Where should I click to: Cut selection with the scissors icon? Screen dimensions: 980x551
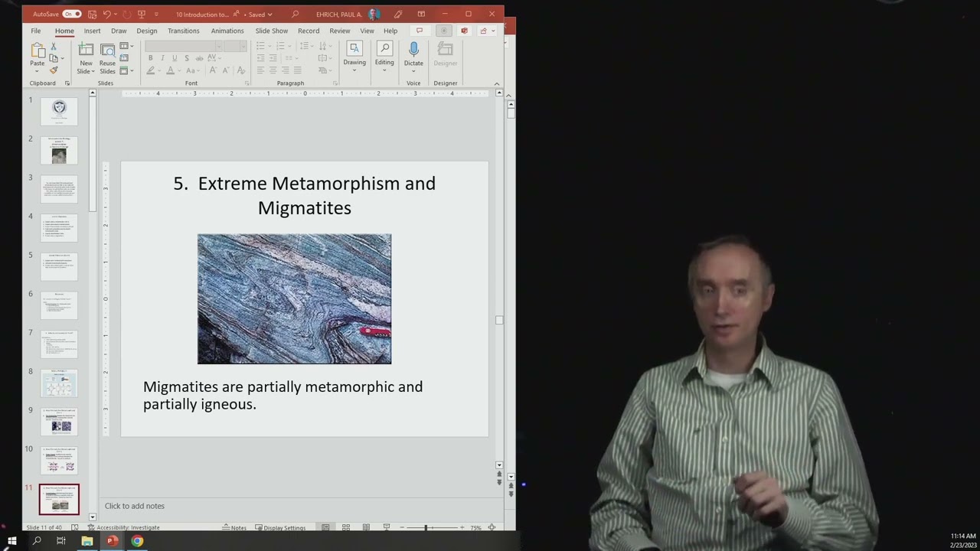[54, 47]
